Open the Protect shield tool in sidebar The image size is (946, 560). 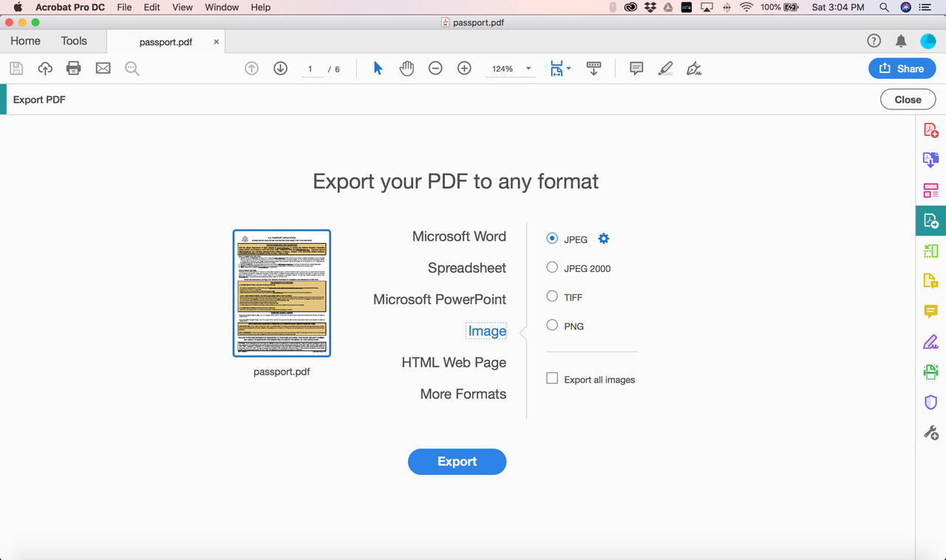coord(930,402)
